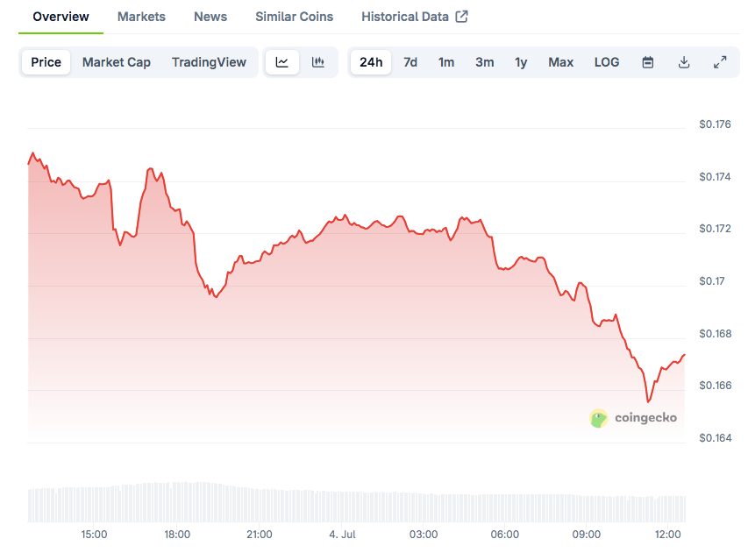
Task: Switch to TradingView chart mode
Action: pos(209,62)
